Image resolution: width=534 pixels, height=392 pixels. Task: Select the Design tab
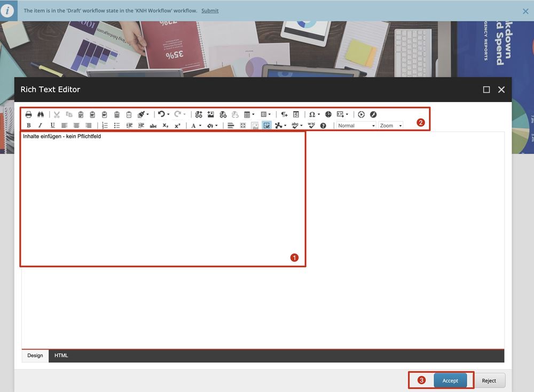tap(35, 356)
